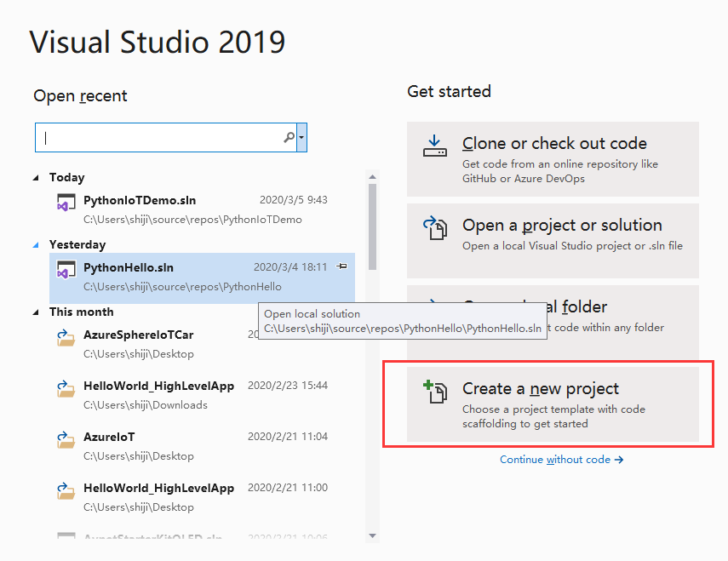The width and height of the screenshot is (728, 561).
Task: Choose Clone or check out code
Action: 553,159
